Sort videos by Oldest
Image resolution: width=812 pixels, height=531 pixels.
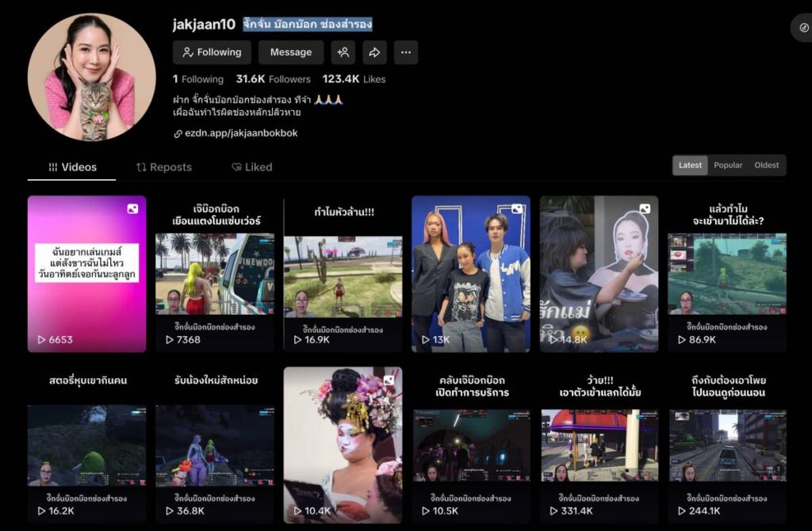point(766,166)
